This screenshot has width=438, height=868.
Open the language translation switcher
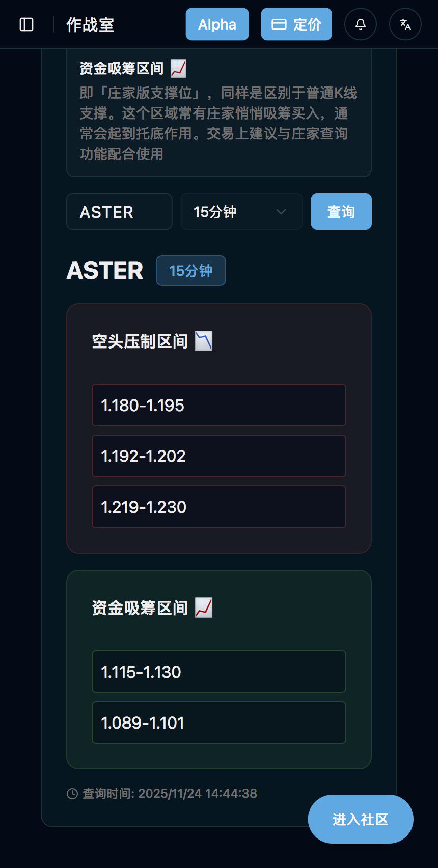point(405,24)
